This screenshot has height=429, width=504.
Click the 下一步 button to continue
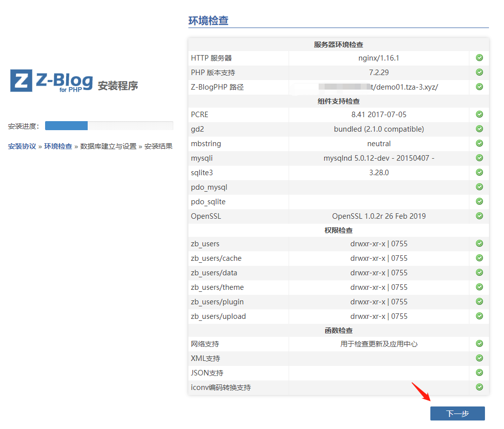click(457, 413)
